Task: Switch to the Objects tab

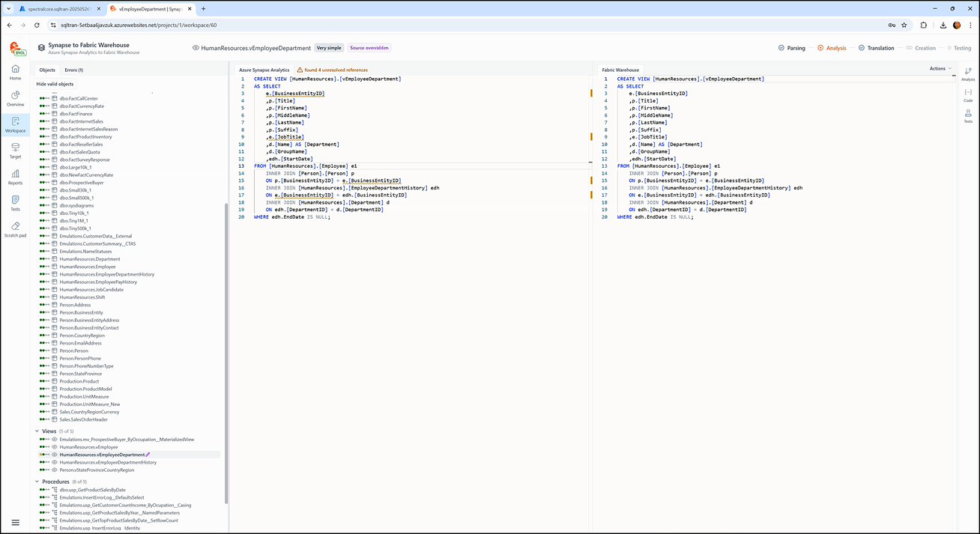Action: click(x=47, y=70)
